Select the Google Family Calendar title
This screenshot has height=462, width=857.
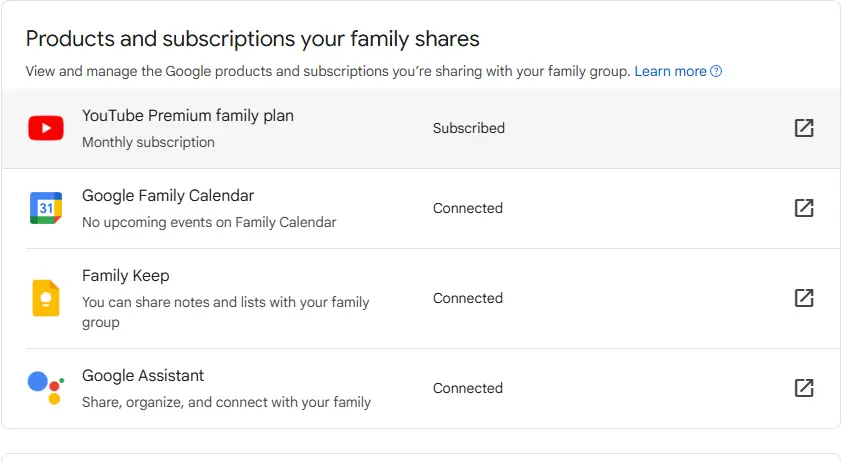pyautogui.click(x=168, y=195)
